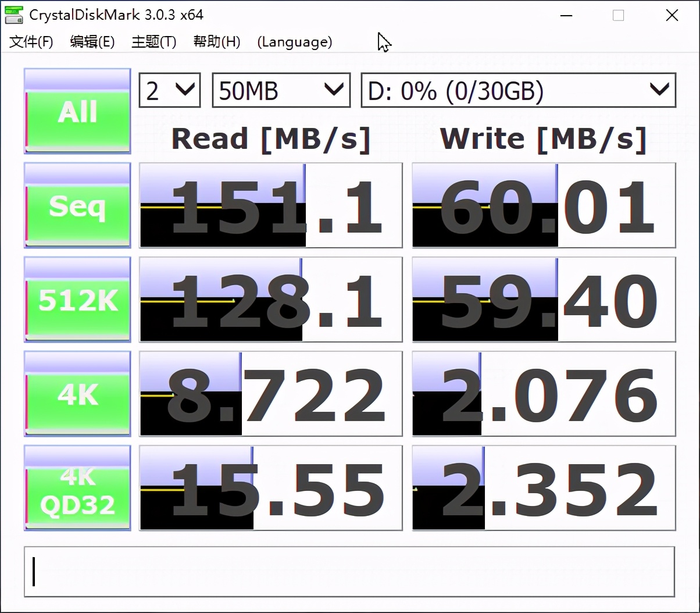Focus the comment text field at the bottom
The height and width of the screenshot is (613, 700).
tap(349, 572)
